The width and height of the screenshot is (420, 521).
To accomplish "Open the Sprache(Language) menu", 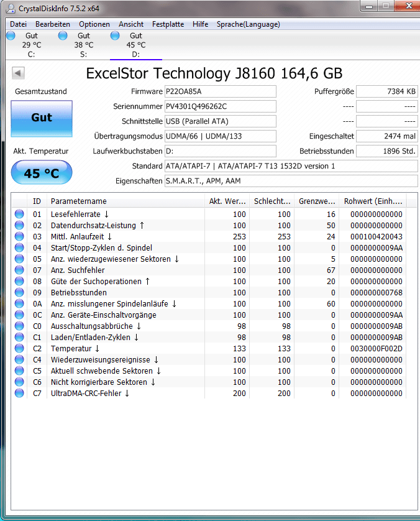I will click(x=249, y=24).
